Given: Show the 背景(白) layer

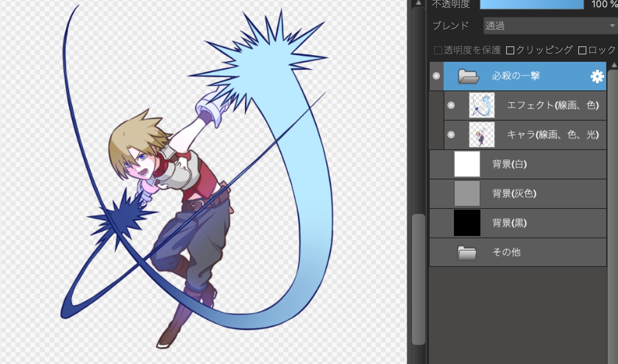Looking at the screenshot, I should point(437,164).
